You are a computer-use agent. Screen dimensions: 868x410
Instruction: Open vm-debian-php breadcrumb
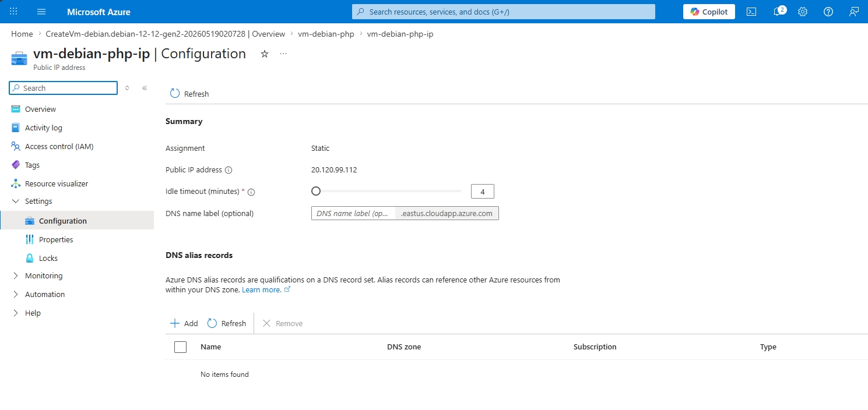[x=326, y=34]
